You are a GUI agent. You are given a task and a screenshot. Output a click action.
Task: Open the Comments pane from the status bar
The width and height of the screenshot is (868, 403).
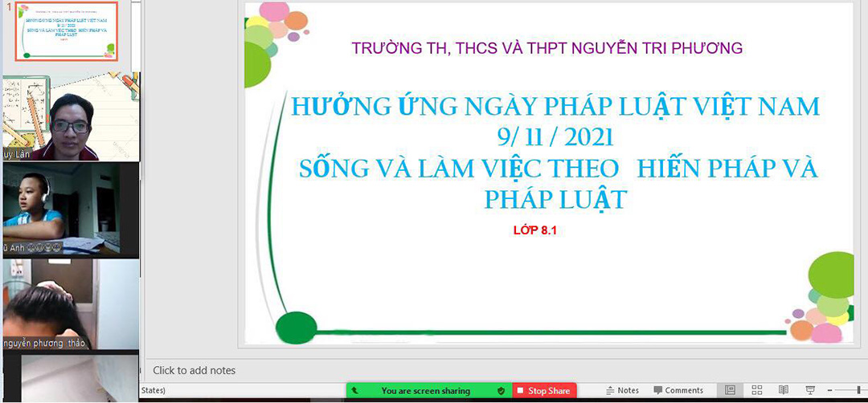tap(678, 390)
